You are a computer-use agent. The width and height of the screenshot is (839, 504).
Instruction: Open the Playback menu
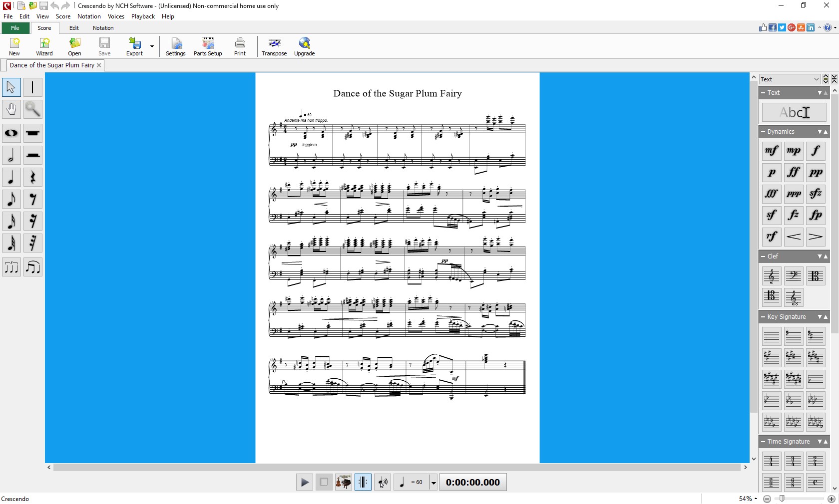(143, 16)
